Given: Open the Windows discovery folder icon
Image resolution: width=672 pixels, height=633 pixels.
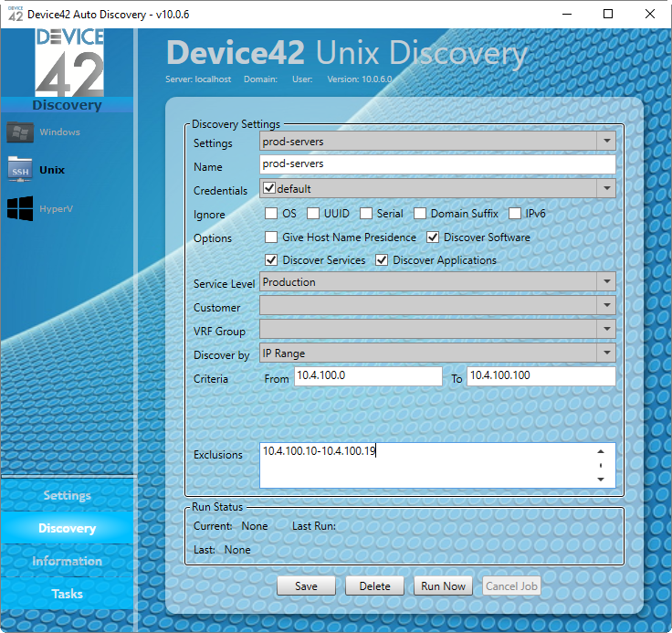Looking at the screenshot, I should click(20, 132).
